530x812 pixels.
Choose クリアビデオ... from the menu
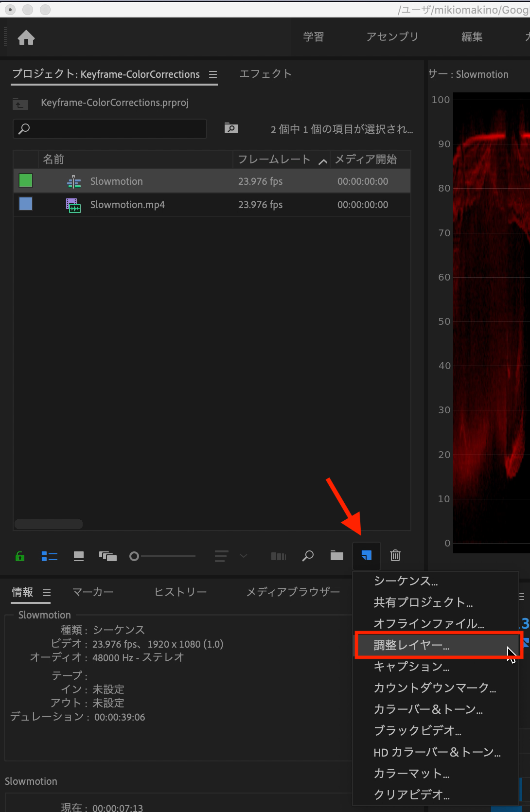(436, 795)
